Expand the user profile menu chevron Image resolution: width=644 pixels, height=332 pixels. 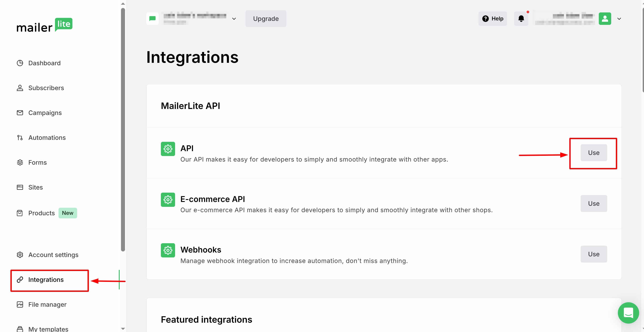(x=619, y=19)
